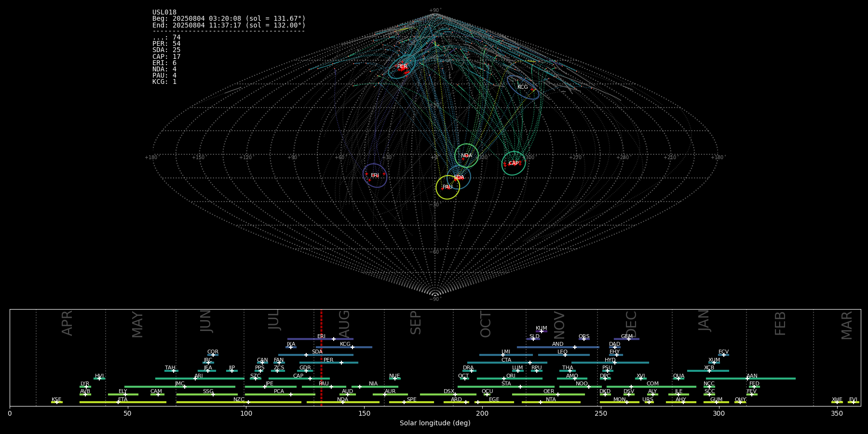Click the 'KCG: 1' count row
This screenshot has width=868, height=434.
pyautogui.click(x=164, y=81)
